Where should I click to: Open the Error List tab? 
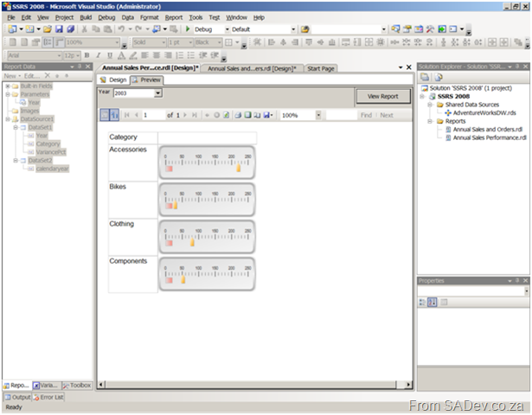click(x=48, y=397)
